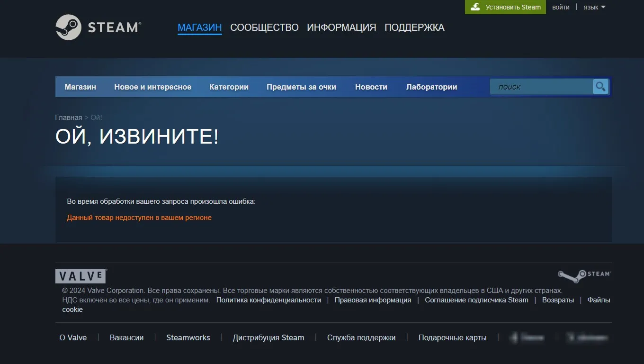Image resolution: width=644 pixels, height=364 pixels.
Task: Click the Steam logo in header
Action: point(98,27)
